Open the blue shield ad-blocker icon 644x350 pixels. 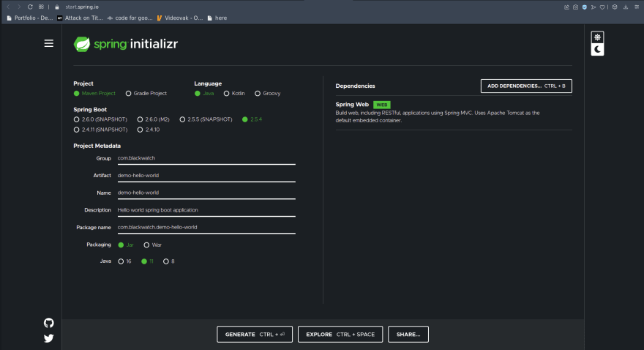point(585,7)
